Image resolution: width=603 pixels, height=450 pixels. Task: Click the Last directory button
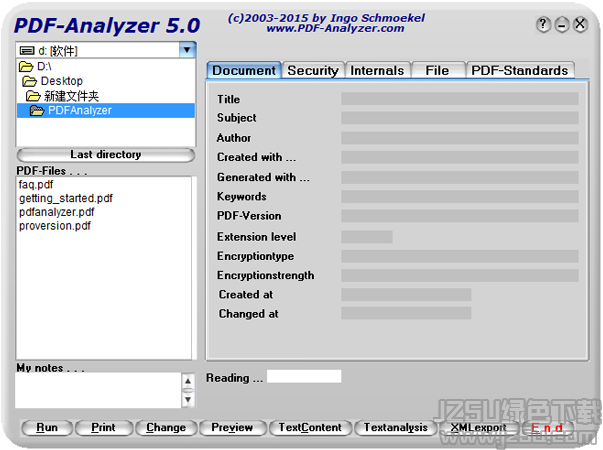tap(106, 155)
